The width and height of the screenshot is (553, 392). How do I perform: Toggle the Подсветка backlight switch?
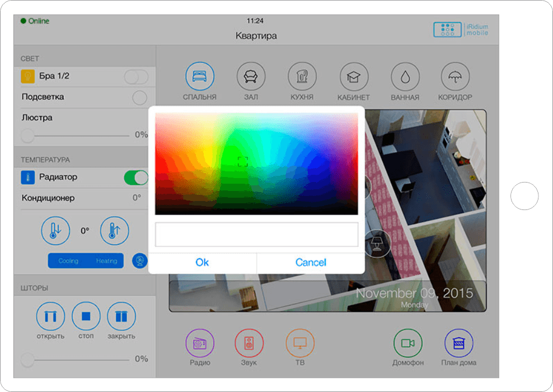[x=139, y=98]
